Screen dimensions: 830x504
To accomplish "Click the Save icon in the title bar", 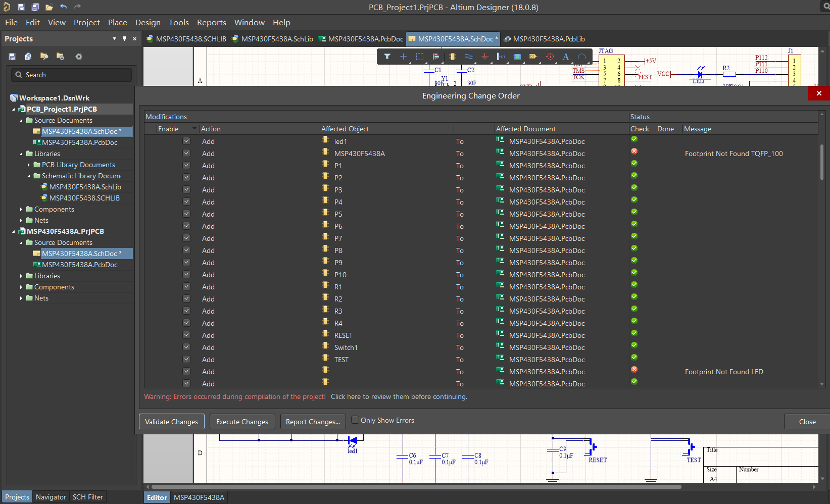I will (21, 7).
